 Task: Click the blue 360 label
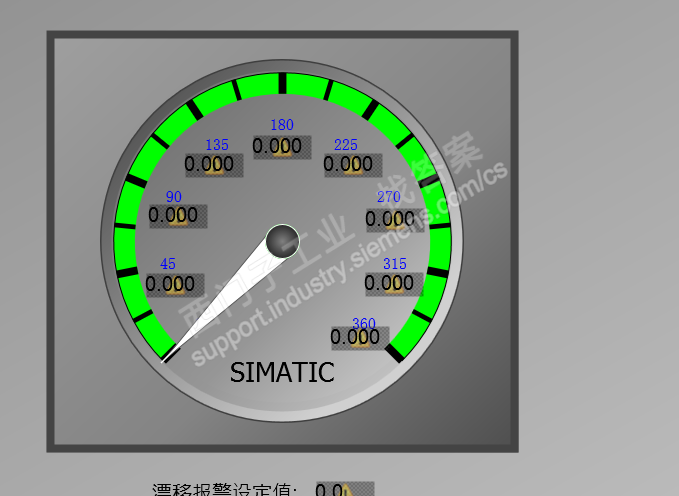[364, 323]
